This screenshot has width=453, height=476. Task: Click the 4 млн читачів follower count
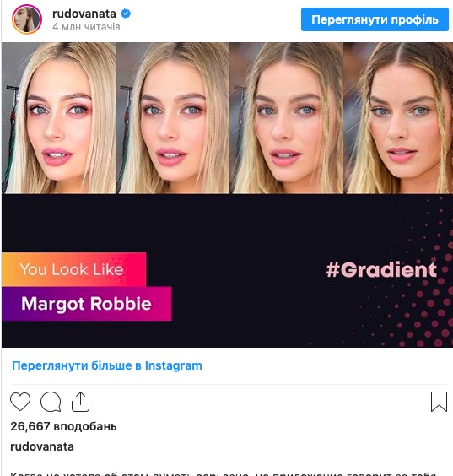[86, 27]
